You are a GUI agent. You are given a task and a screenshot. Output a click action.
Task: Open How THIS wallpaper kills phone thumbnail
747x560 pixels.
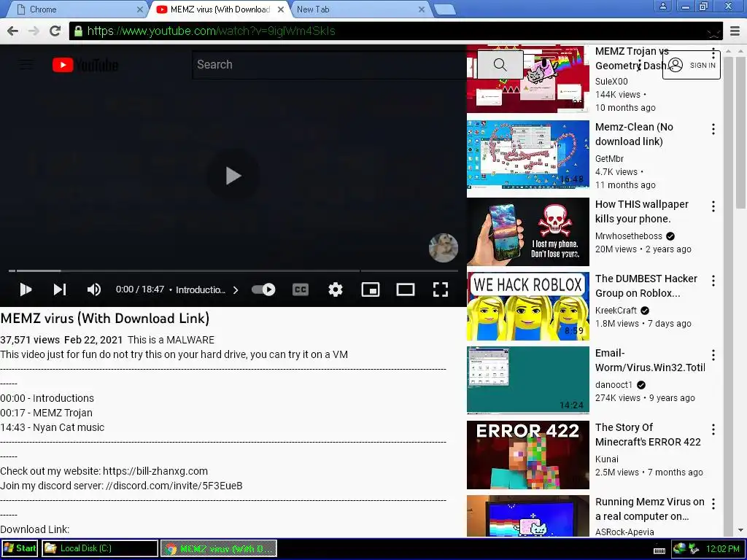pyautogui.click(x=528, y=232)
